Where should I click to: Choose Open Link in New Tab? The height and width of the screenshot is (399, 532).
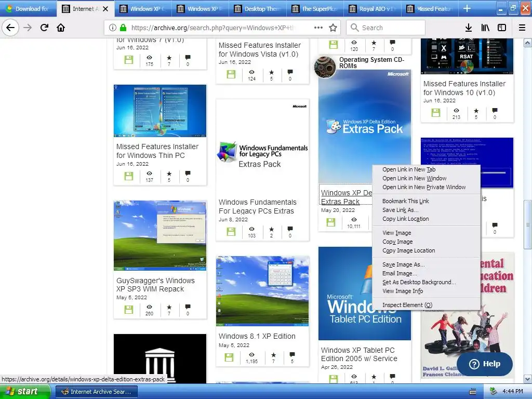(426, 169)
